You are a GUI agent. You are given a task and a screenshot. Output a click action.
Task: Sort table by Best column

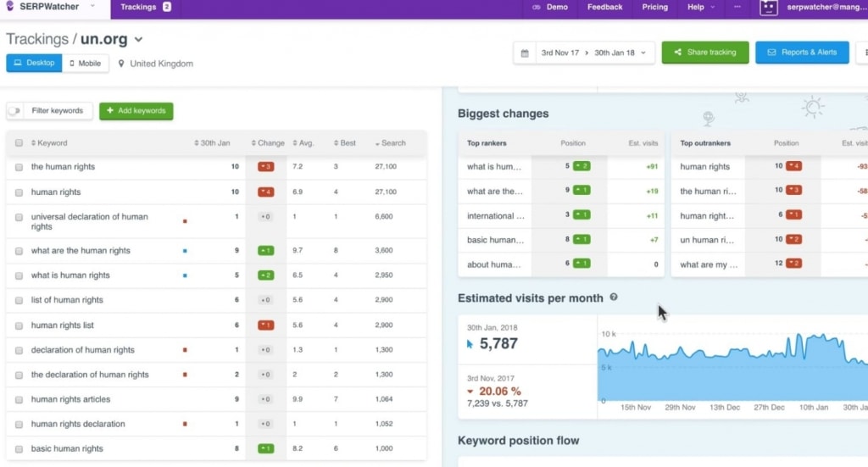pos(344,142)
